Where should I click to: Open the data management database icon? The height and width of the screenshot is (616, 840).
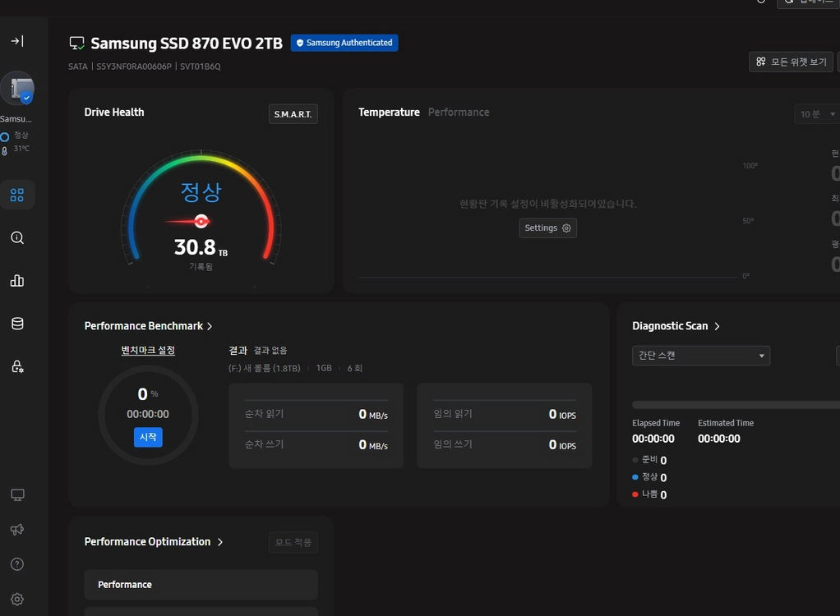pyautogui.click(x=17, y=324)
